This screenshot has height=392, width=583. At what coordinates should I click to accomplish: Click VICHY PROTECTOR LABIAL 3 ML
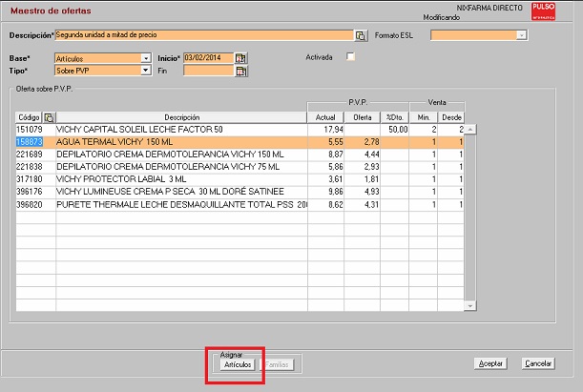coord(121,179)
